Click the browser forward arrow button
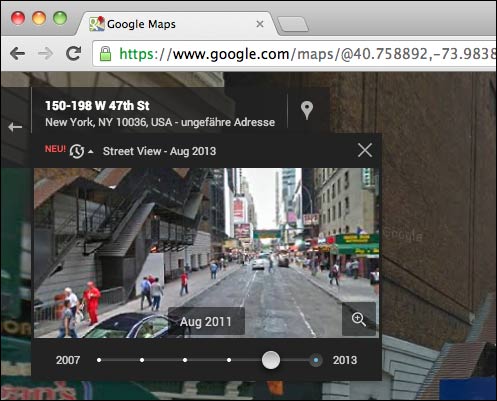The width and height of the screenshot is (497, 401). tap(46, 53)
